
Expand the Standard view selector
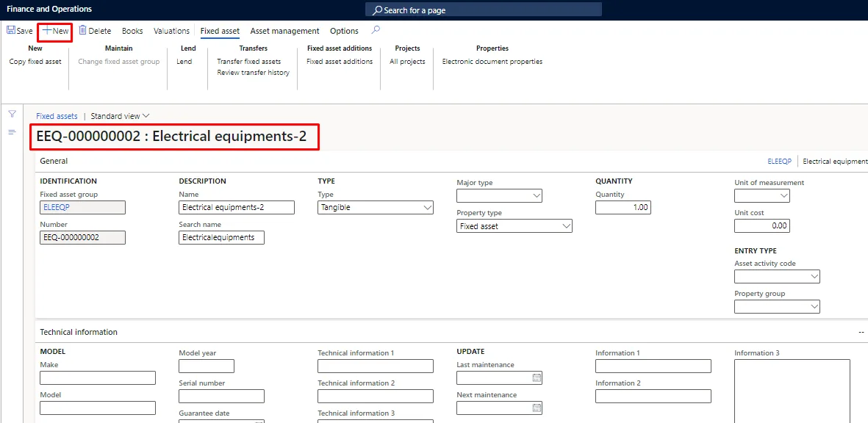120,116
